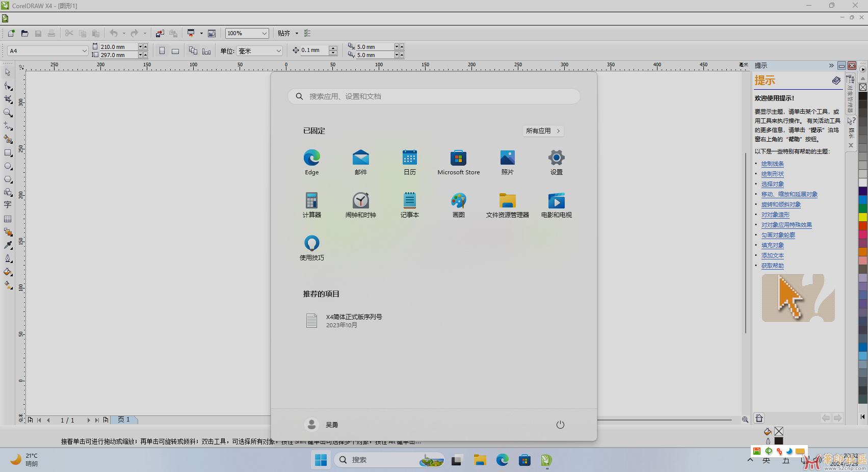Viewport: 868px width, 472px height.
Task: Select the Freehand drawing tool
Action: coord(8,126)
